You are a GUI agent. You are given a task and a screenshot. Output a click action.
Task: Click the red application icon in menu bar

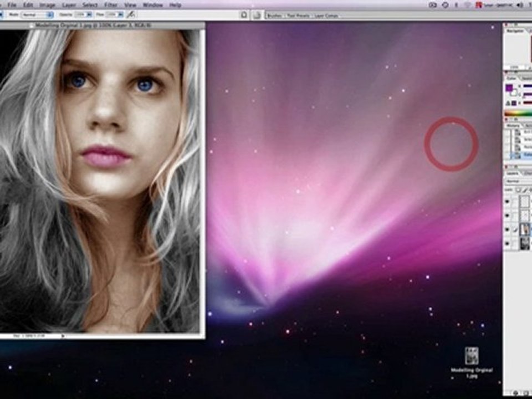coord(479,5)
